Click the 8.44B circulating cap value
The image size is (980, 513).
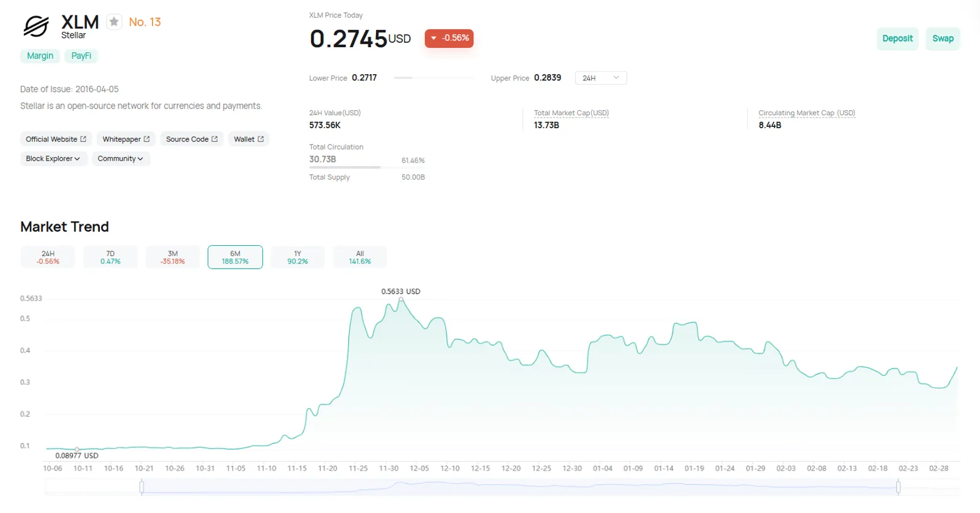770,125
